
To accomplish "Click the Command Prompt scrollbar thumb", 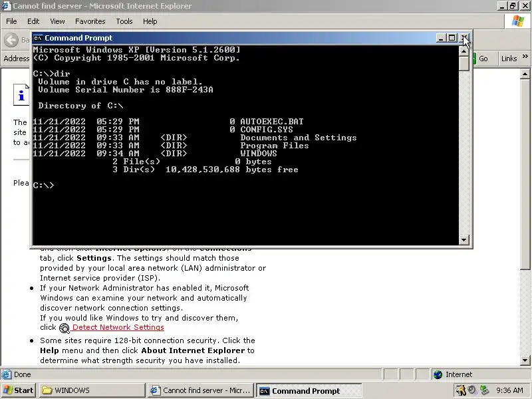I will pyautogui.click(x=464, y=63).
